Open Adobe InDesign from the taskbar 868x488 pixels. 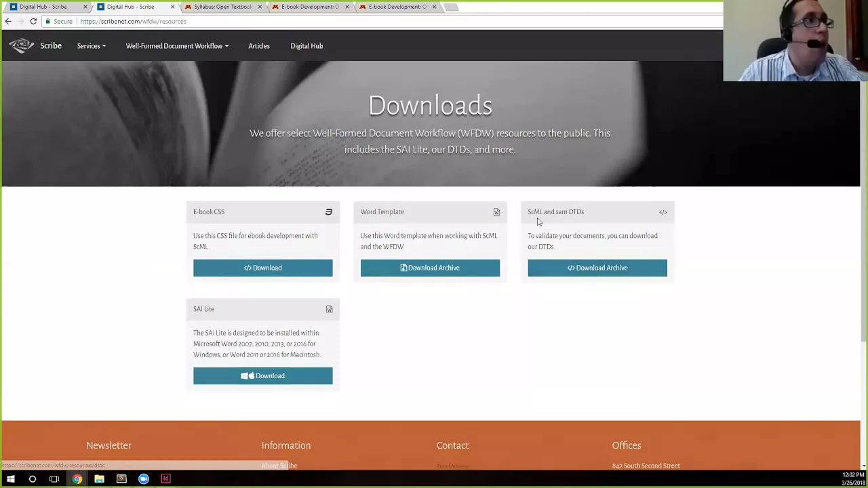pyautogui.click(x=165, y=479)
